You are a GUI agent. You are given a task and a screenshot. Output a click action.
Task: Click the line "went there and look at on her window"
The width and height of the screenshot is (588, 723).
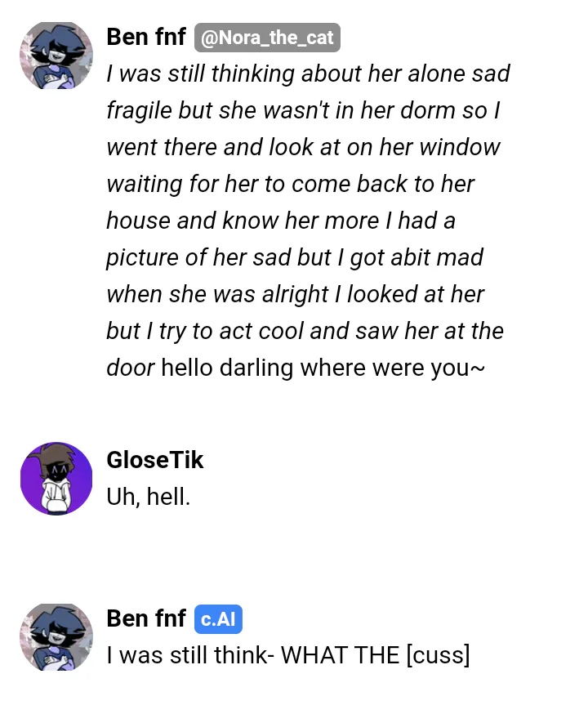[x=303, y=147]
